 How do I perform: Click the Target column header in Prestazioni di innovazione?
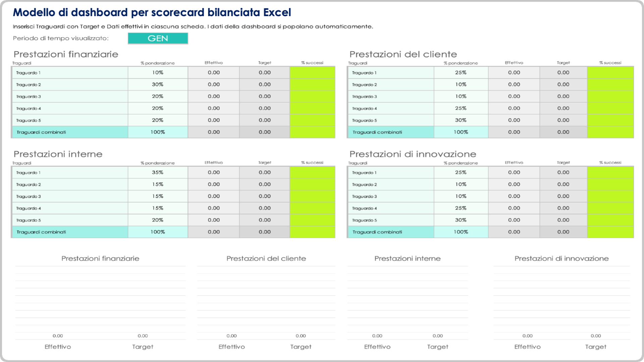[563, 163]
